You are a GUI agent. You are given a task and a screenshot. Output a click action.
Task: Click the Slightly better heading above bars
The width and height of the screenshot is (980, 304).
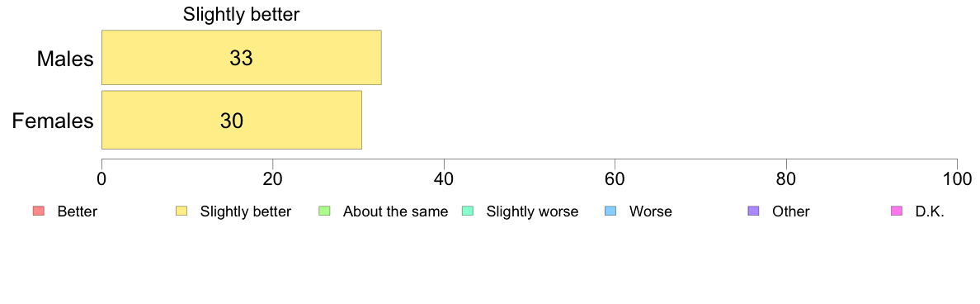241,14
